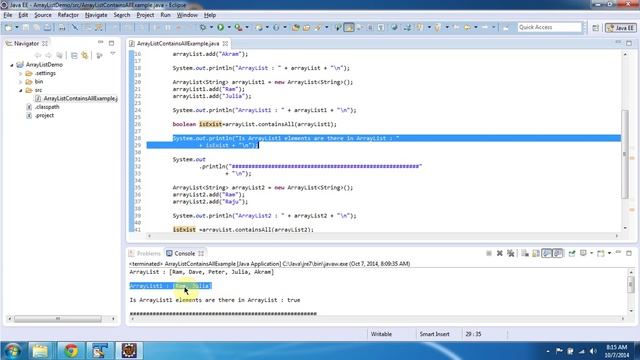Click the Eclipse taskbar icon
Viewport: 640px width, 360px height.
tap(129, 351)
